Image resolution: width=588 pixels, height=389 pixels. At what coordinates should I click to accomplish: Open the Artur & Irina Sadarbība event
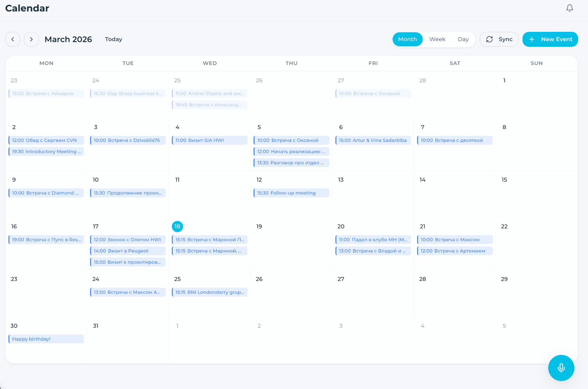(x=373, y=140)
